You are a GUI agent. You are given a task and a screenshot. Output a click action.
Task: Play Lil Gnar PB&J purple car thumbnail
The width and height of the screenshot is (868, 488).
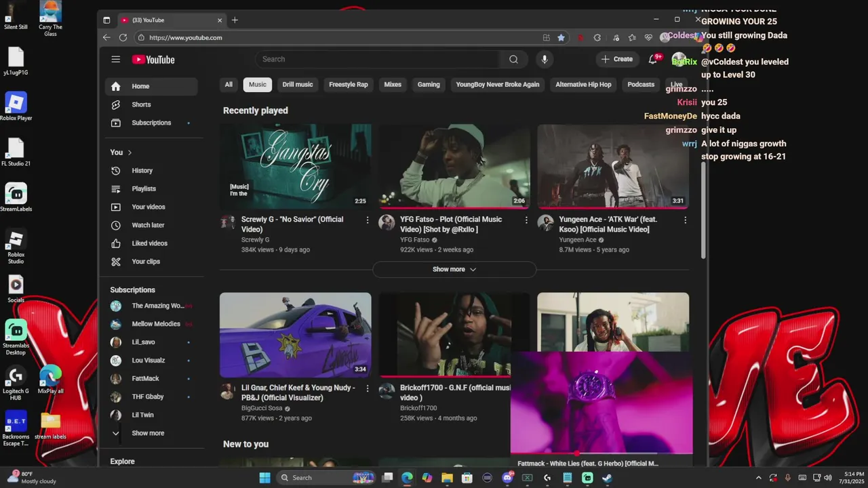click(x=295, y=335)
